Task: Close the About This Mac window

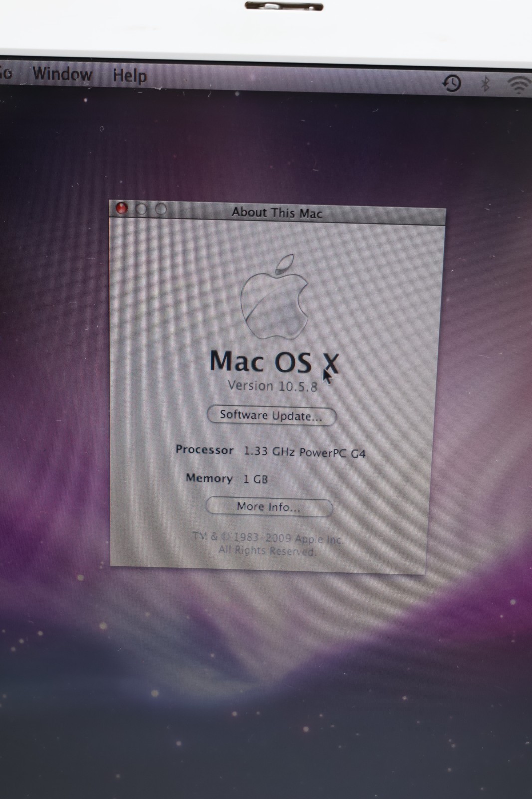Action: point(121,208)
